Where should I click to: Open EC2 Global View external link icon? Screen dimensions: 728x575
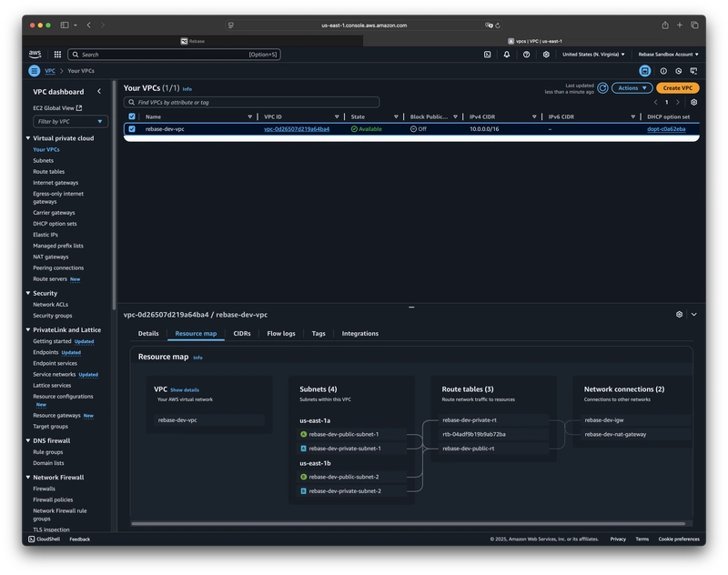79,107
